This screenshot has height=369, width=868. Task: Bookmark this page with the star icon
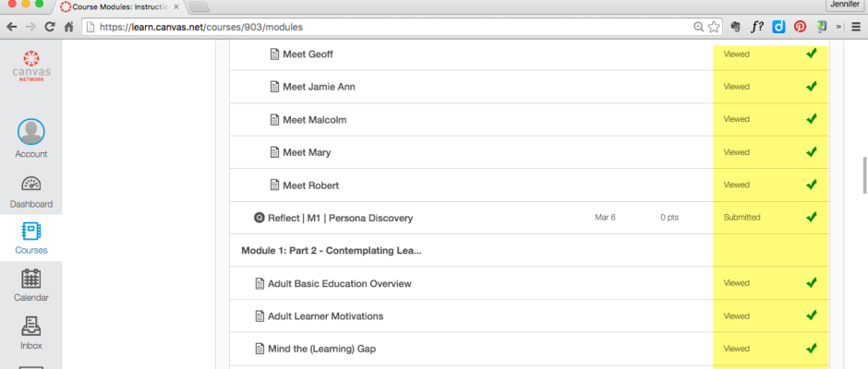tap(713, 28)
